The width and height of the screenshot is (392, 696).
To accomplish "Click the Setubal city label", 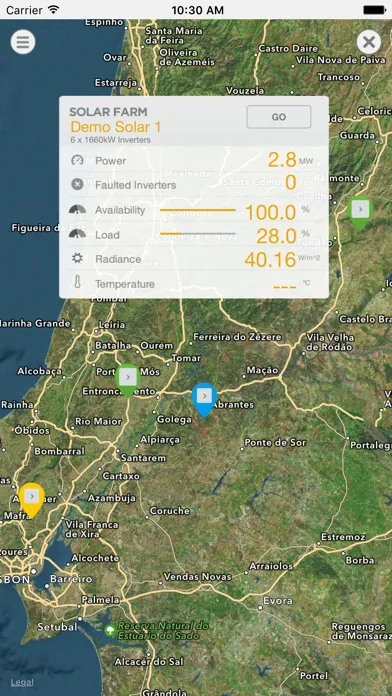I will point(57,627).
